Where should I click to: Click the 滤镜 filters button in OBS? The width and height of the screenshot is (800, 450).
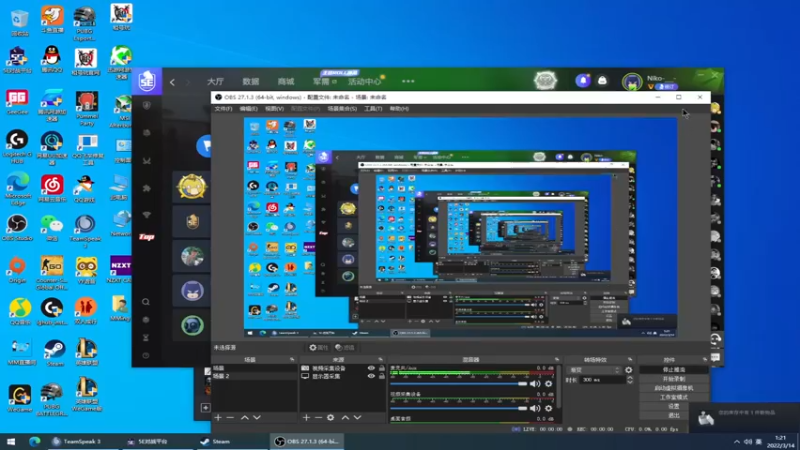point(344,347)
